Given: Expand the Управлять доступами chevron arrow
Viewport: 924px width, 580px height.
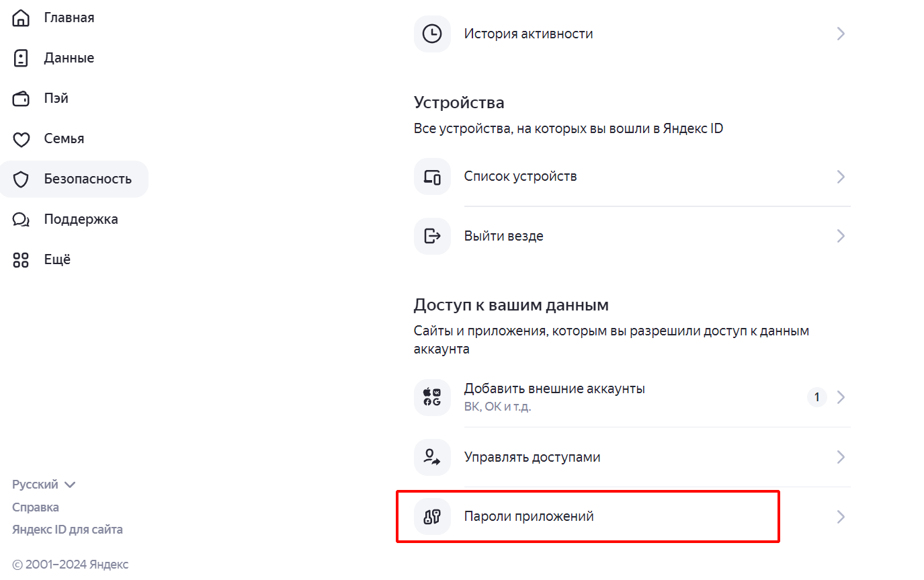Looking at the screenshot, I should pos(841,457).
